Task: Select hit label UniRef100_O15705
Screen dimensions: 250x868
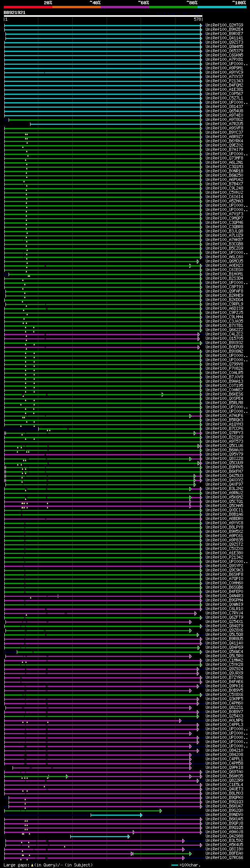Action: 224,339
